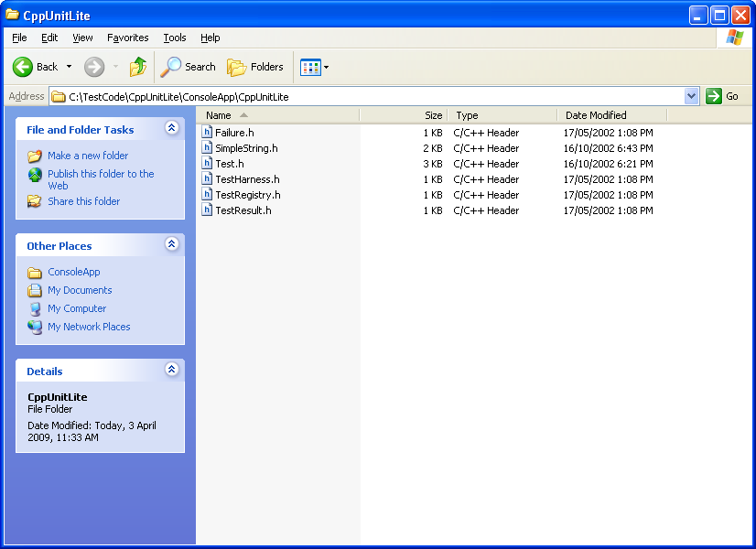Select the SimpleString.h file name

point(246,148)
